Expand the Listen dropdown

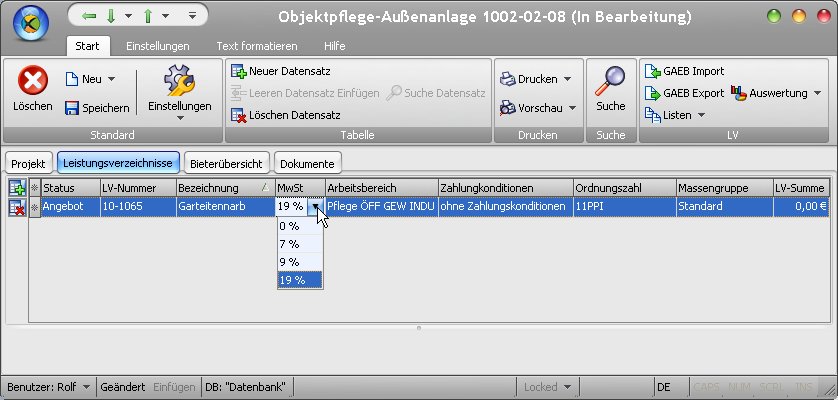click(701, 115)
